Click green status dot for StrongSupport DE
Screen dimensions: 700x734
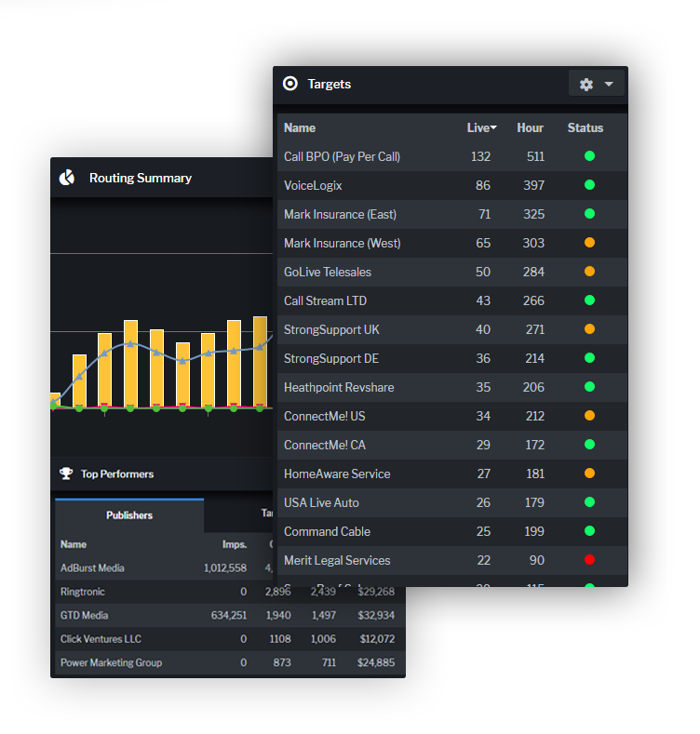[589, 358]
